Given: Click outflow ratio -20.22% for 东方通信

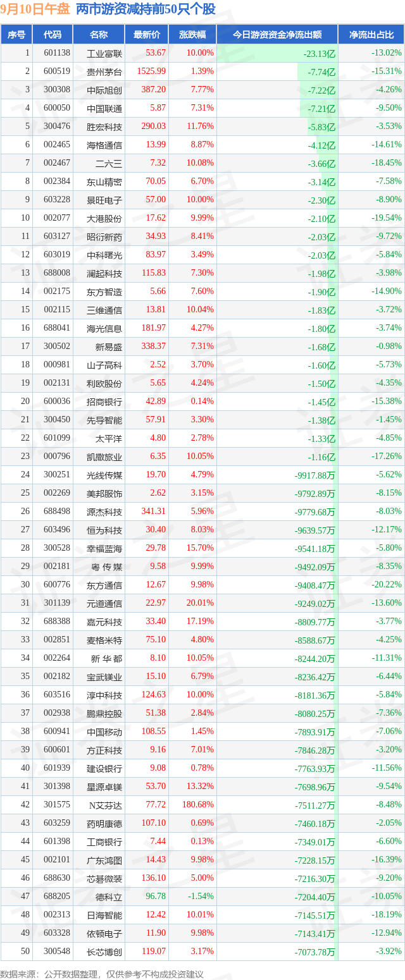Looking at the screenshot, I should click(387, 585).
